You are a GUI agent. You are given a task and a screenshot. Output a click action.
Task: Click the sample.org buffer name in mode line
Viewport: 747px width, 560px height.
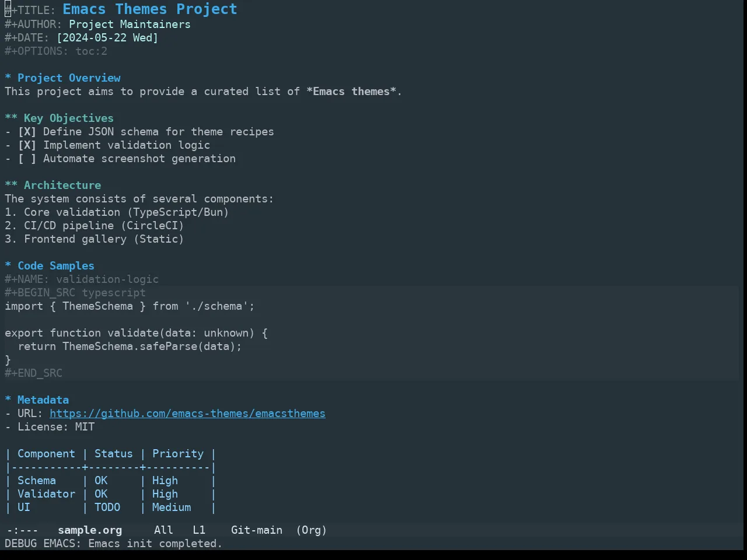tap(90, 530)
